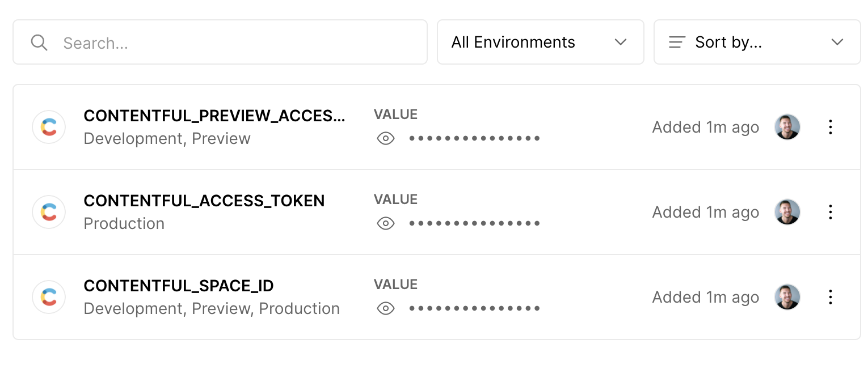The image size is (868, 365).
Task: Click the user avatar on the CONTENTFUL_SPACE_ID row
Action: click(x=787, y=297)
